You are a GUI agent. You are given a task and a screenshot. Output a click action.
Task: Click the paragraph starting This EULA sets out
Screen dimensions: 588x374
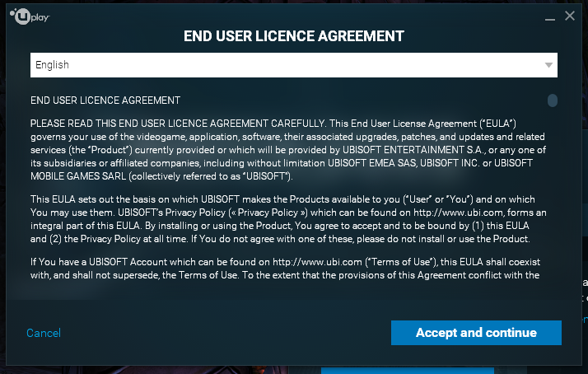pyautogui.click(x=288, y=219)
